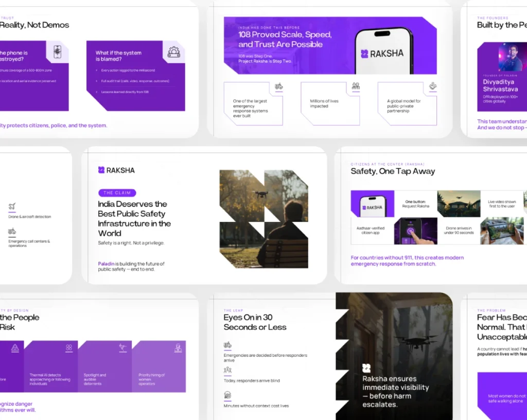The height and width of the screenshot is (420, 527).
Task: Click the gear icon on the 'system is blamed' card
Action: [x=174, y=52]
